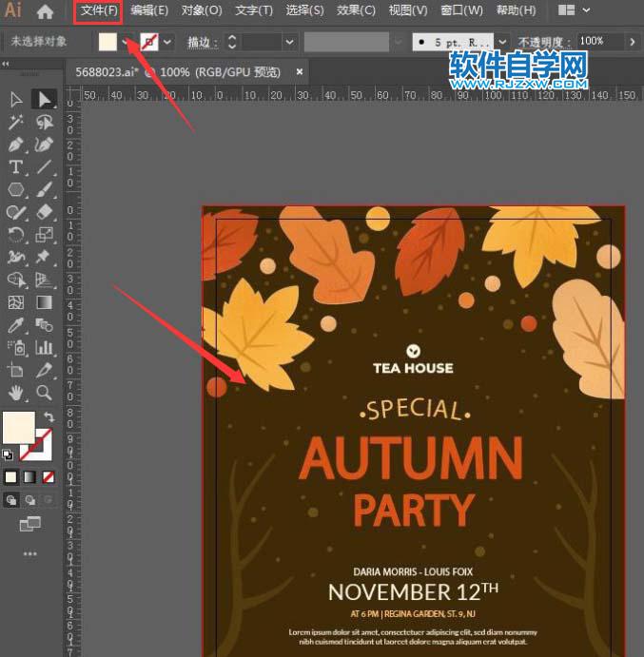Select the Magic Wand tool
644x657 pixels.
click(16, 122)
